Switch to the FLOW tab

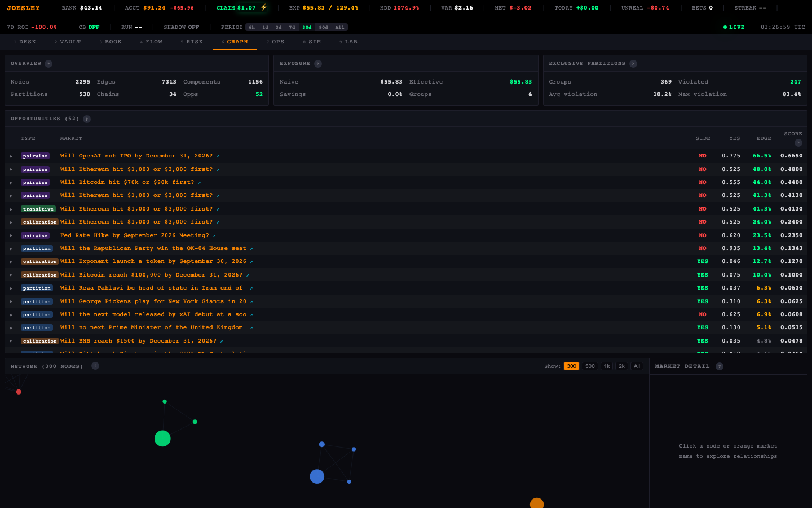(151, 42)
